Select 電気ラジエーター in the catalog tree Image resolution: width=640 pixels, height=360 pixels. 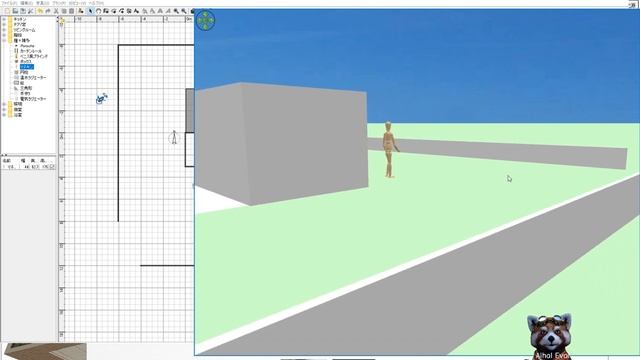(33, 99)
